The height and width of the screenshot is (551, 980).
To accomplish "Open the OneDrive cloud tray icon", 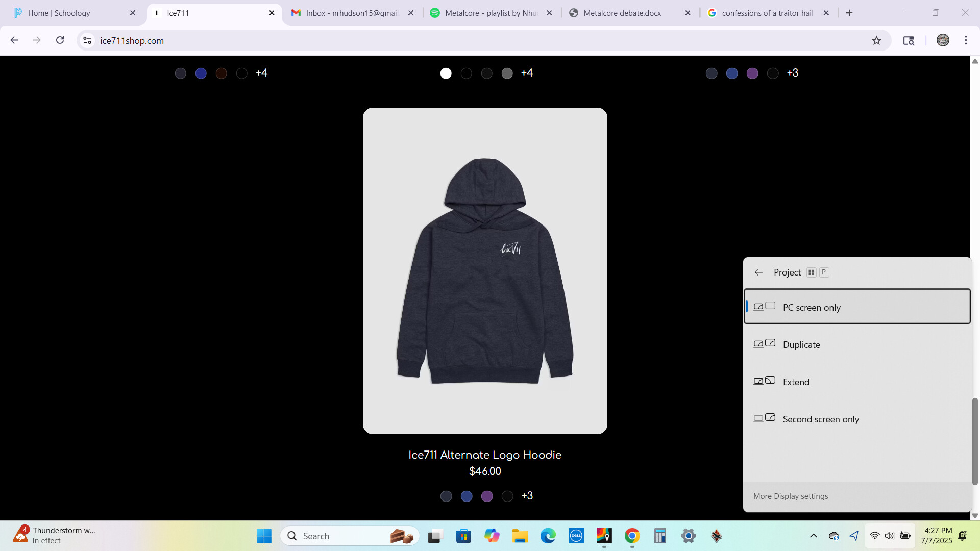I will pos(834,536).
